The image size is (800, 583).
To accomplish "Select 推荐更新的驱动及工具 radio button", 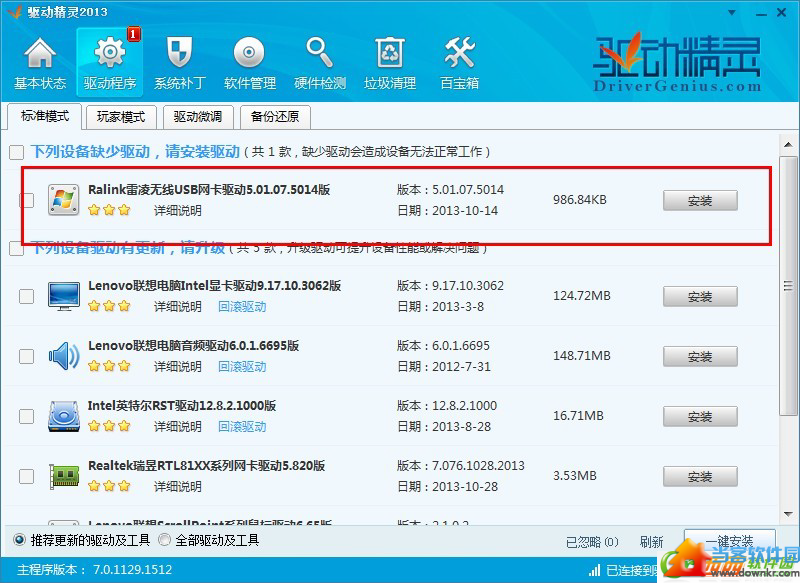I will tap(19, 540).
